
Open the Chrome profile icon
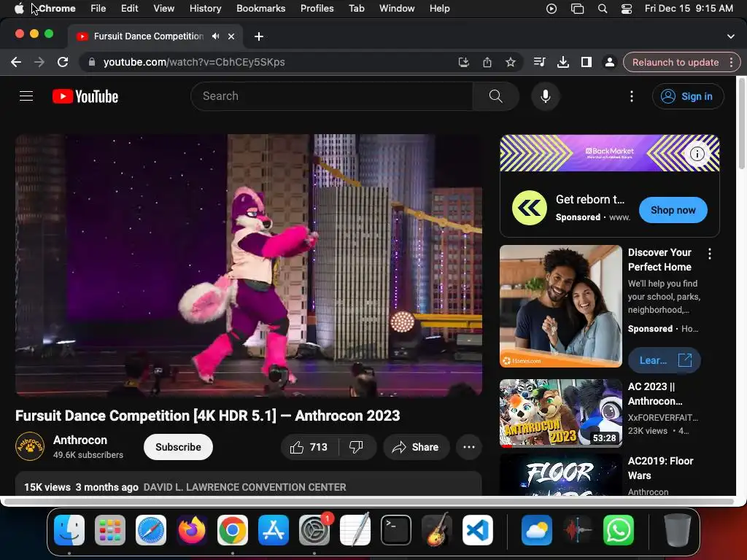click(609, 63)
